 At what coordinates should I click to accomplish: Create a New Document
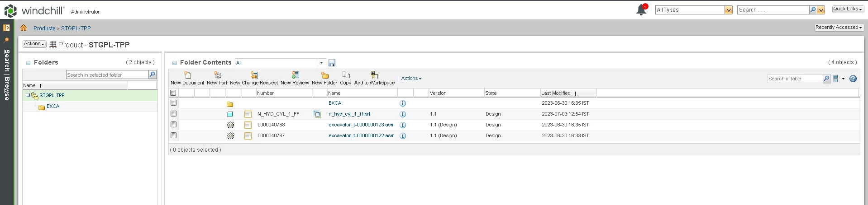pyautogui.click(x=187, y=78)
